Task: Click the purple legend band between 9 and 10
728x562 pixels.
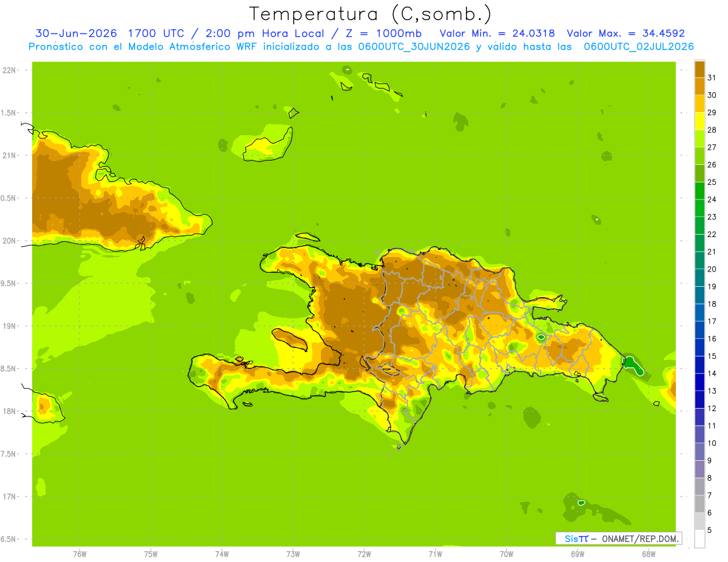Action: [699, 452]
